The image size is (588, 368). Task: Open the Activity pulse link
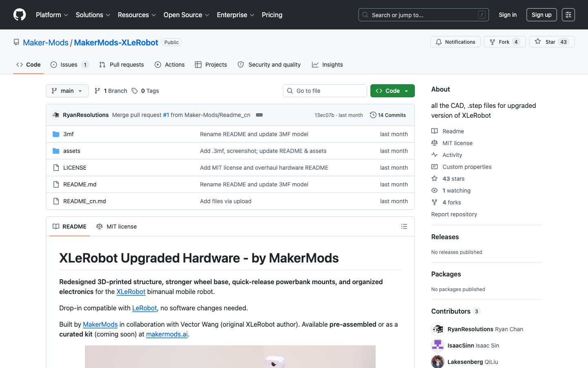click(x=447, y=155)
